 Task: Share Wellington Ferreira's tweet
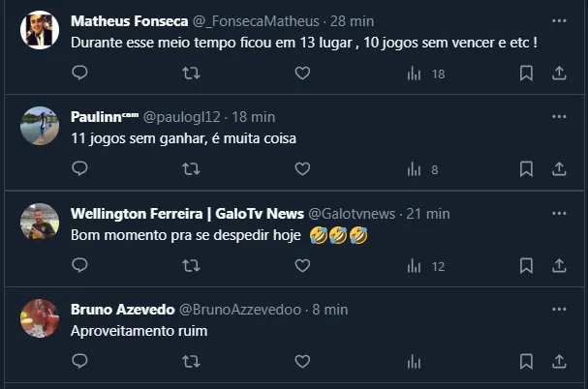559,265
